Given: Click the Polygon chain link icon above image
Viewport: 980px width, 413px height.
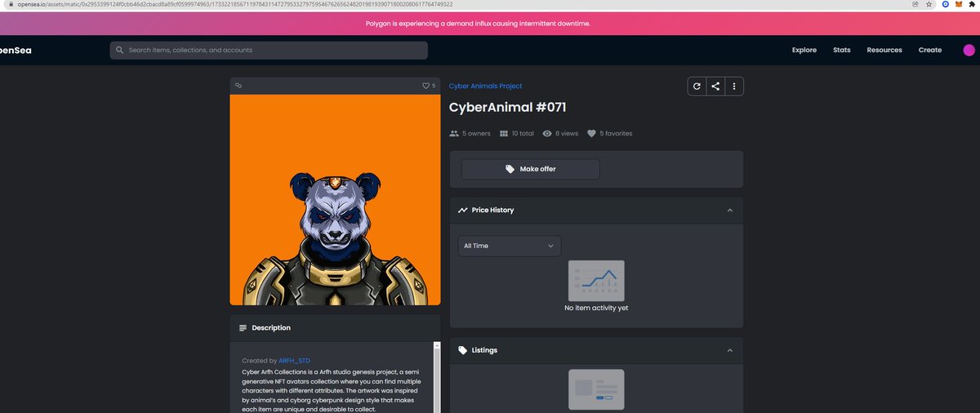Looking at the screenshot, I should [238, 85].
